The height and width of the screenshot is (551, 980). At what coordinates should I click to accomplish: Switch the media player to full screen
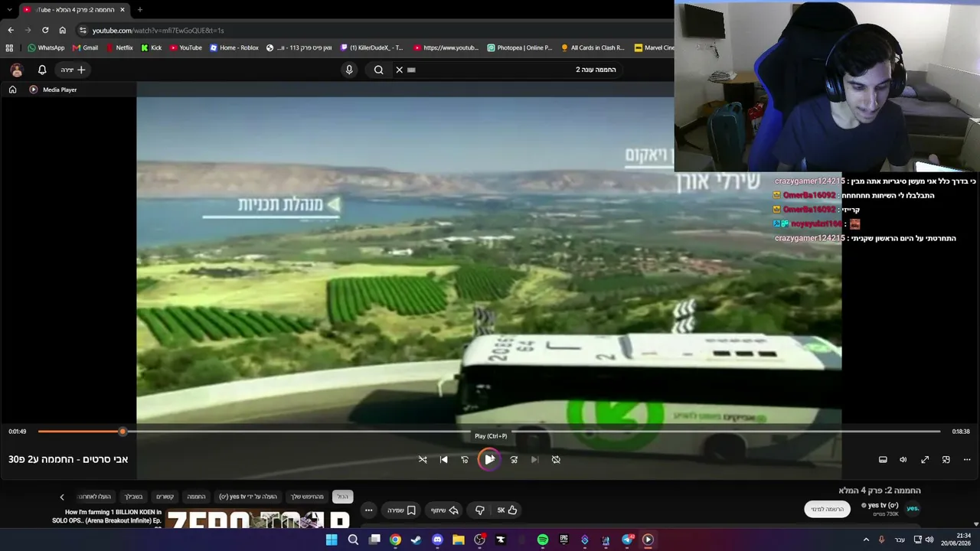tap(925, 459)
